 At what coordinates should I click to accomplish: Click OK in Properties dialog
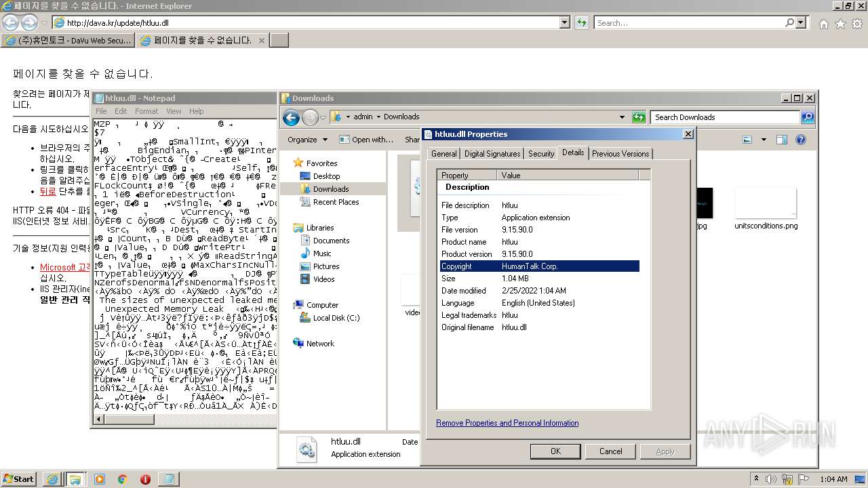coord(555,451)
